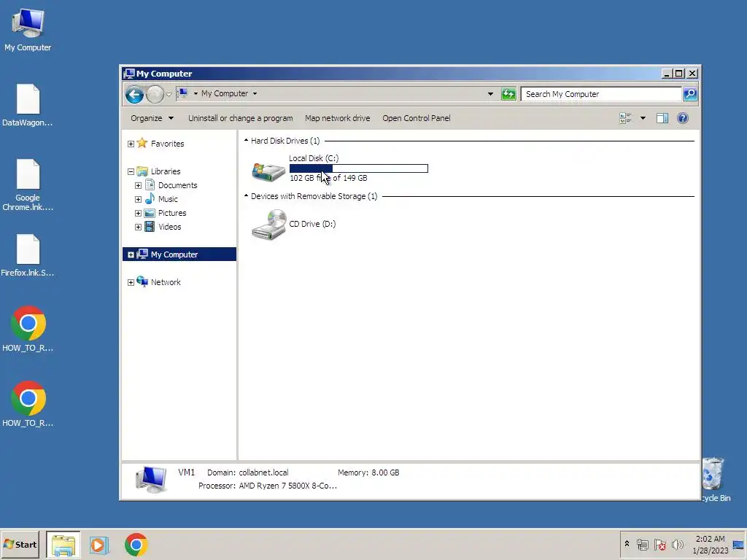Click Memory: 8.00 GB in details pane
The image size is (747, 560).
[368, 472]
